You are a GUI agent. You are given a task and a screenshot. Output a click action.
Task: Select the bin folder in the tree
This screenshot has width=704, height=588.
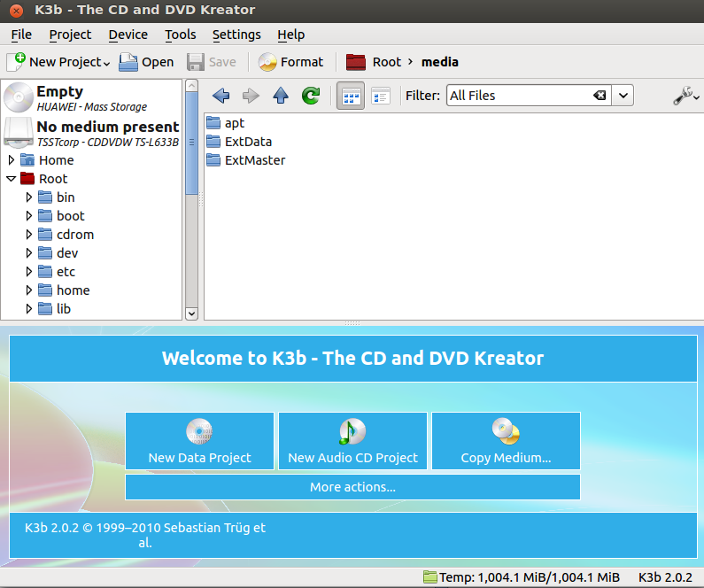pos(57,197)
